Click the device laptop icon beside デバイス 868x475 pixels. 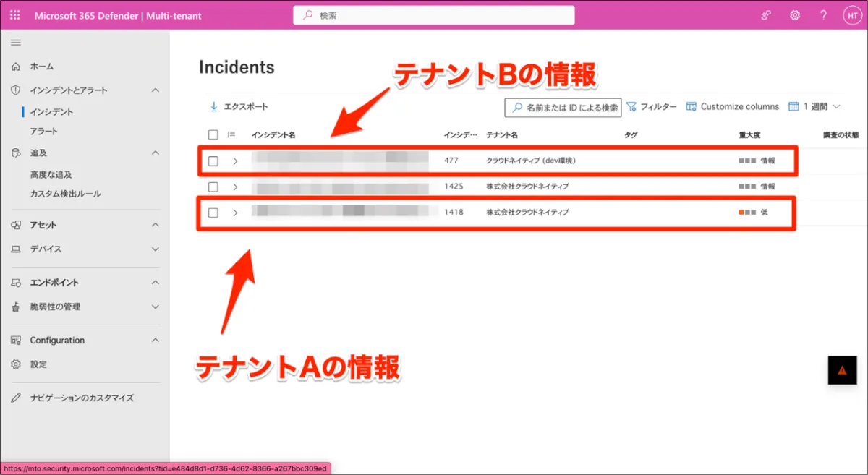point(16,249)
